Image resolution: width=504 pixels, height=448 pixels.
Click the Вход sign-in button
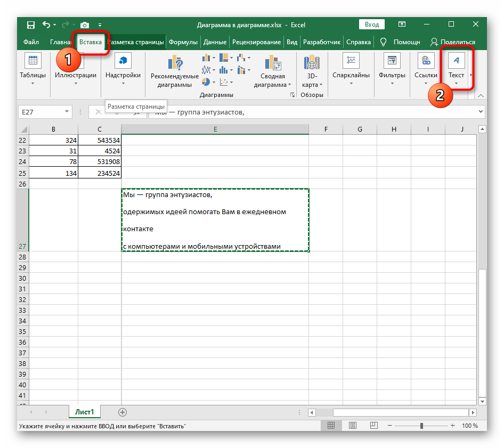(371, 25)
